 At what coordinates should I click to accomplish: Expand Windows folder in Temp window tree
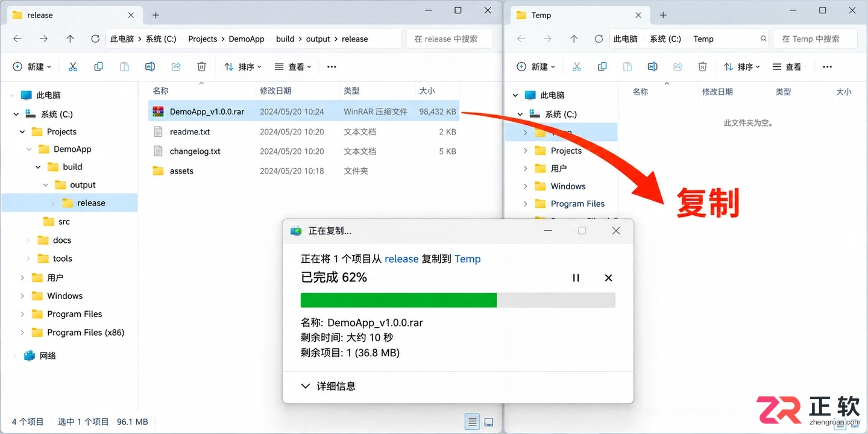[525, 186]
